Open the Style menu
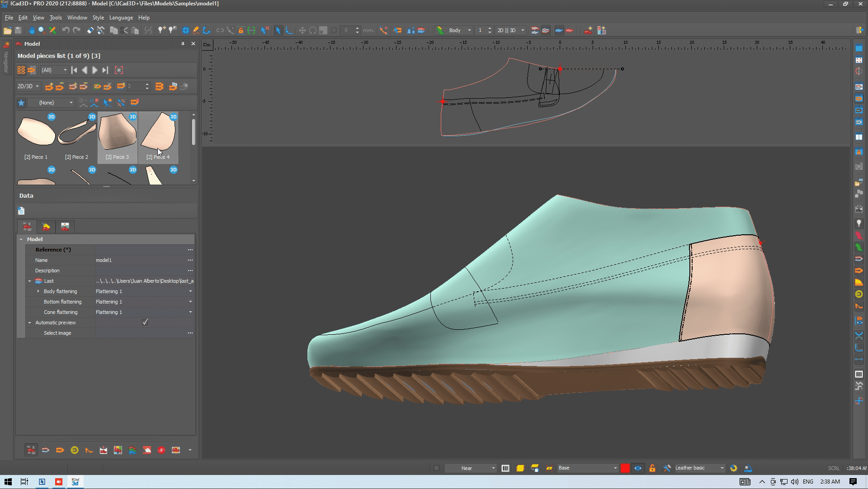Screen dimensions: 868x489 click(x=98, y=18)
